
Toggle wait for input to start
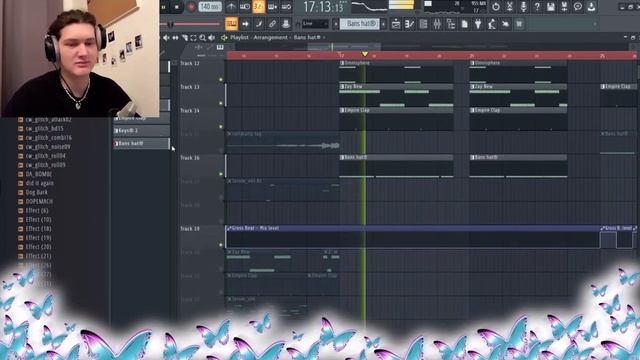pos(245,7)
